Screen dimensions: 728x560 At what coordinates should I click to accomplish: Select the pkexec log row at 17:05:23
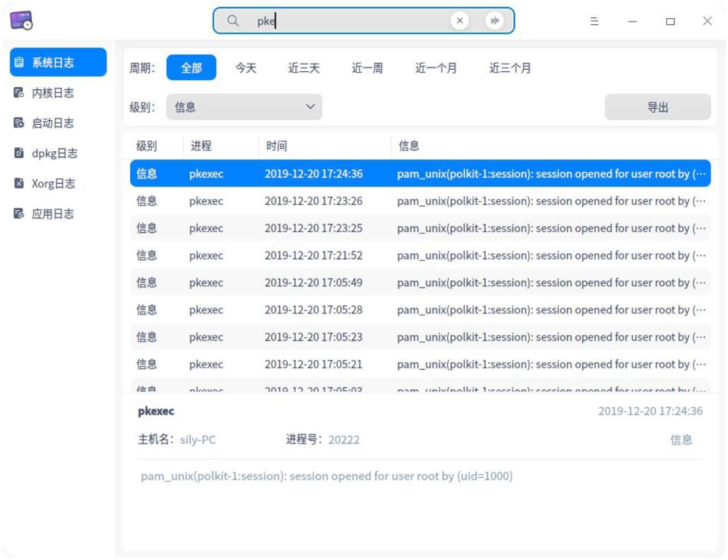[420, 337]
